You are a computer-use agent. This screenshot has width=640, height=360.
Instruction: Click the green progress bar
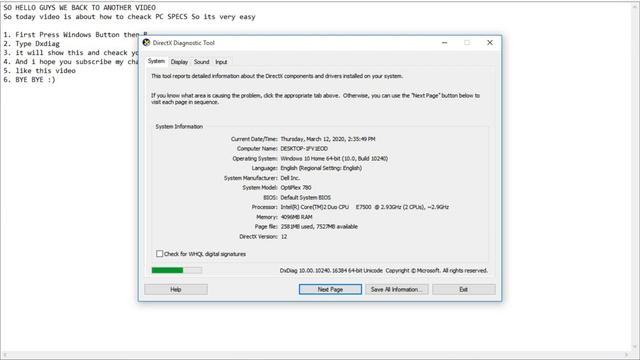point(176,270)
